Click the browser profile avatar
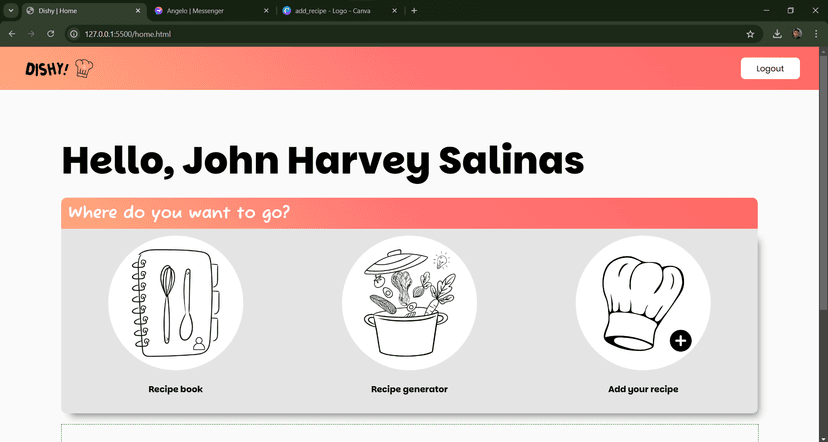 coord(797,33)
